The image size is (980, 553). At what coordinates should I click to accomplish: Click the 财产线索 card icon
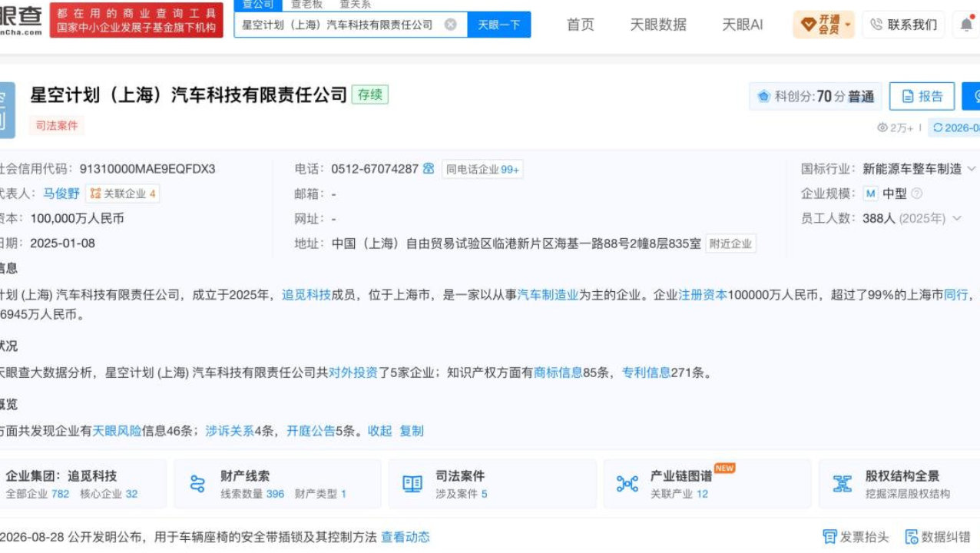point(197,484)
